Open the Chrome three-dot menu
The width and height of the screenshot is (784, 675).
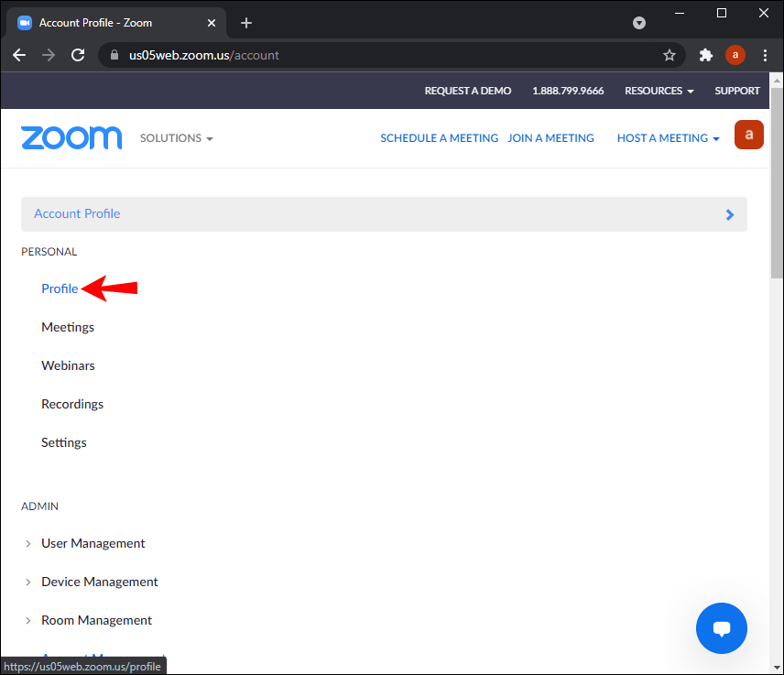tap(766, 55)
